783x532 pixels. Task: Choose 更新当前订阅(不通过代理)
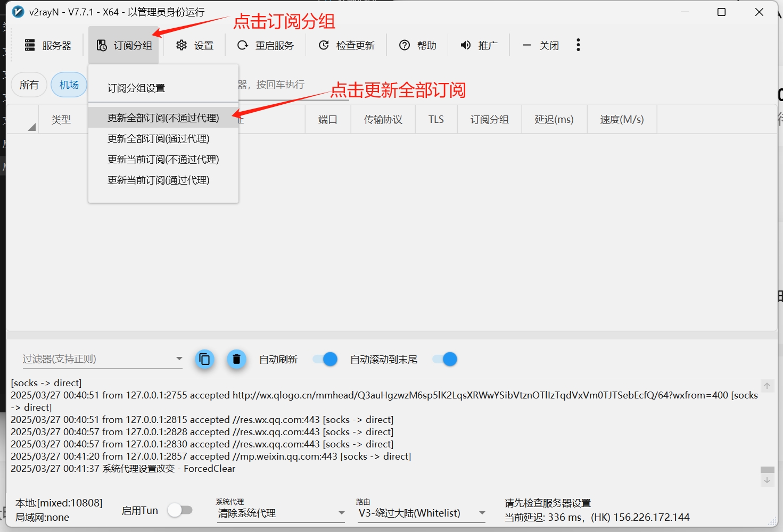[x=163, y=159]
